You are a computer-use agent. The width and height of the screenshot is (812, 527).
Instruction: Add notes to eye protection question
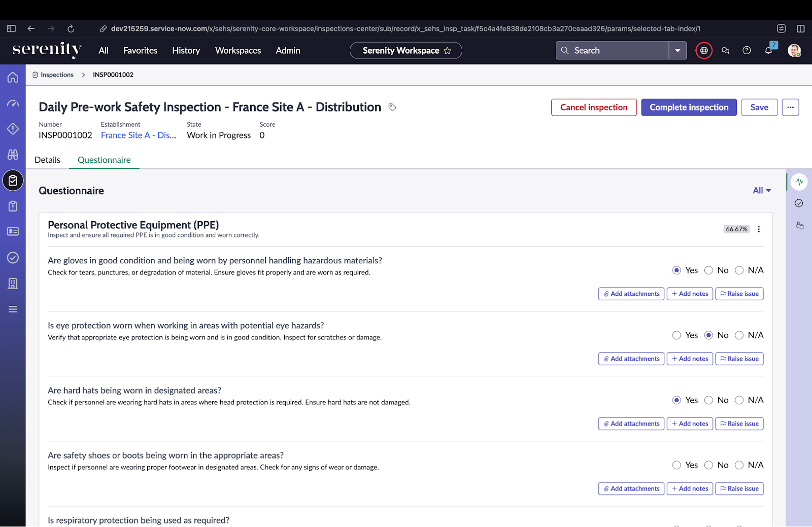pos(690,359)
